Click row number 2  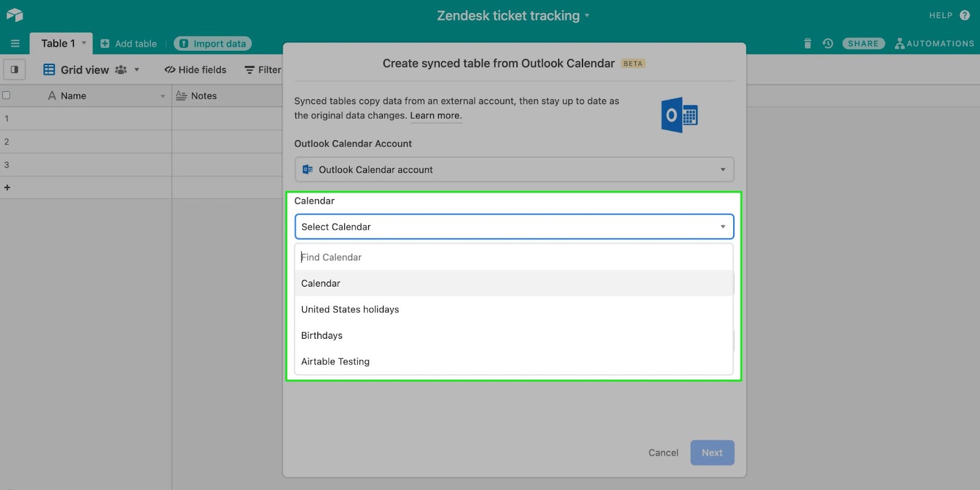click(x=7, y=141)
